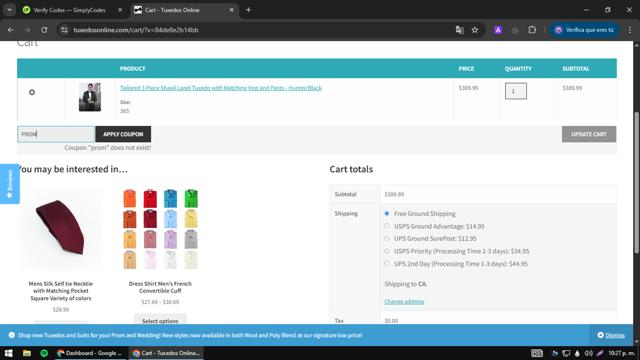This screenshot has width=640, height=360.
Task: Select UPS 2nd Day shipping
Action: 387,264
